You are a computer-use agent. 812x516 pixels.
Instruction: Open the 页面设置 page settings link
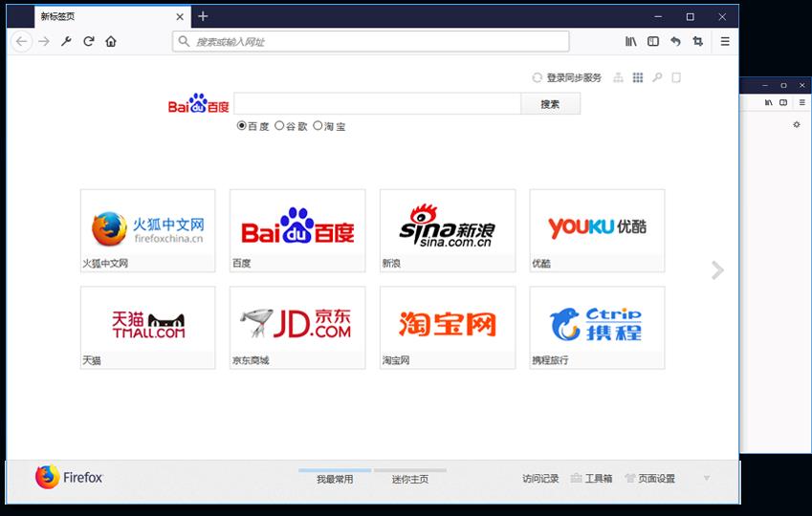pos(656,479)
